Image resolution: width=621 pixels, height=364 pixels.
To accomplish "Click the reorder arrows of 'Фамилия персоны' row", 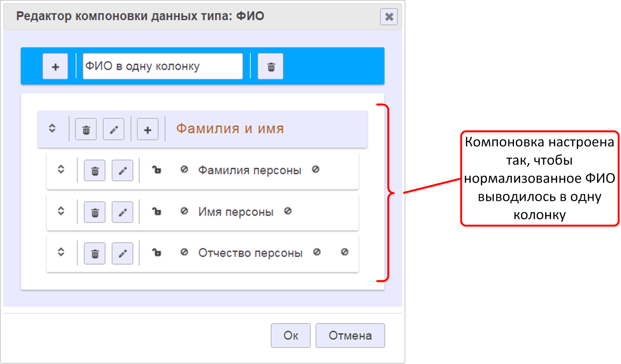I will tap(61, 170).
